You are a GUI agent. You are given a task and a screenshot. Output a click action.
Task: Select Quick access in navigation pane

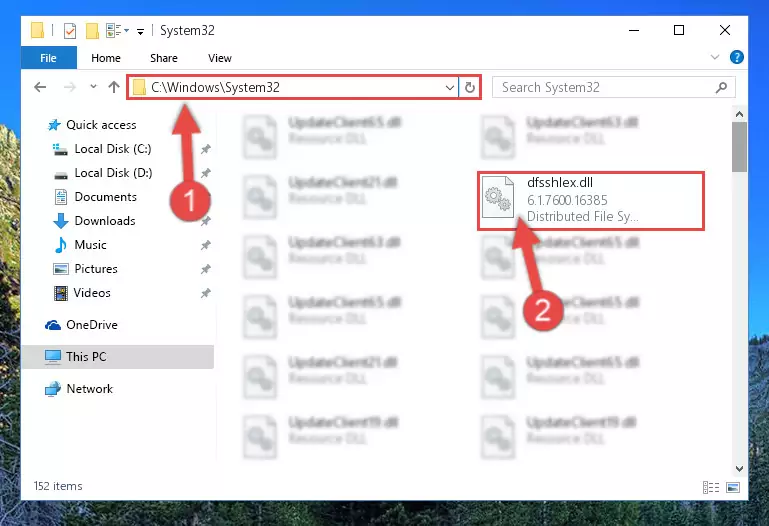pos(101,125)
